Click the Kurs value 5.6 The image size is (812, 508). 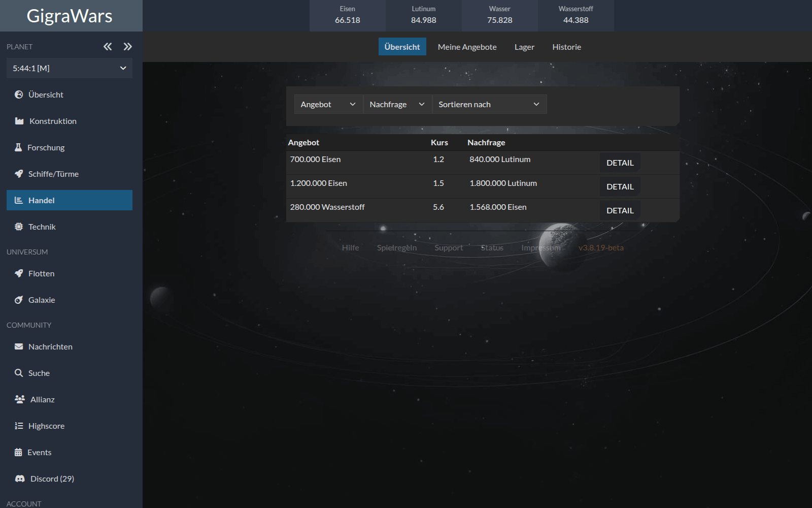(x=438, y=207)
